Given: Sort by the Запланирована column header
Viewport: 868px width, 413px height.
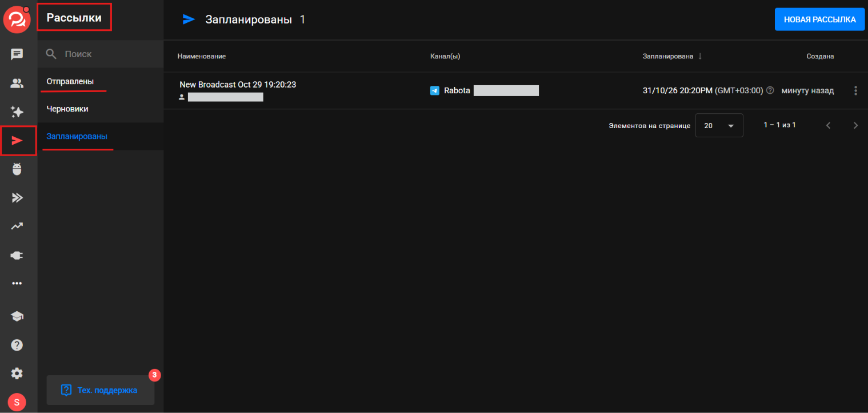Looking at the screenshot, I should (668, 56).
